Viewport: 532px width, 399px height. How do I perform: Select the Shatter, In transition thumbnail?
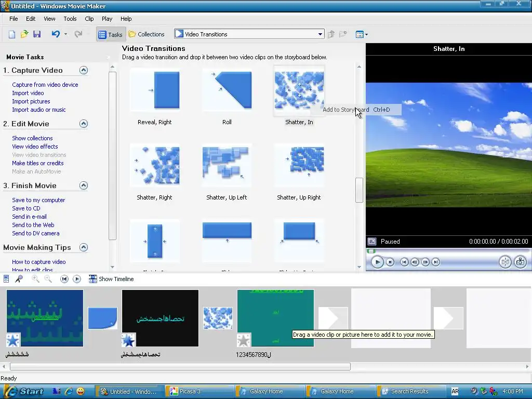click(x=299, y=90)
